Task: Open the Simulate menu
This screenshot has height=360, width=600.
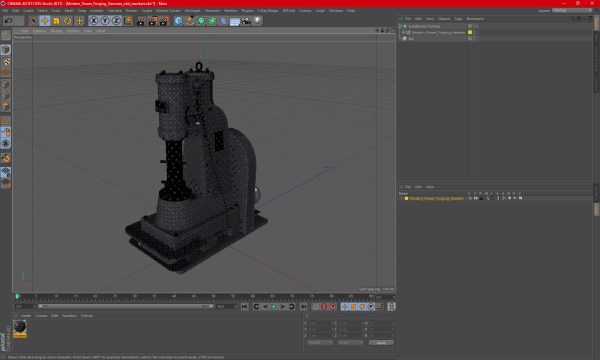Action: coord(114,11)
